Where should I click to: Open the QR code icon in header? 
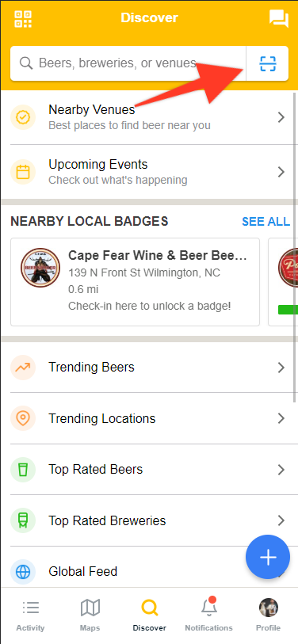23,18
